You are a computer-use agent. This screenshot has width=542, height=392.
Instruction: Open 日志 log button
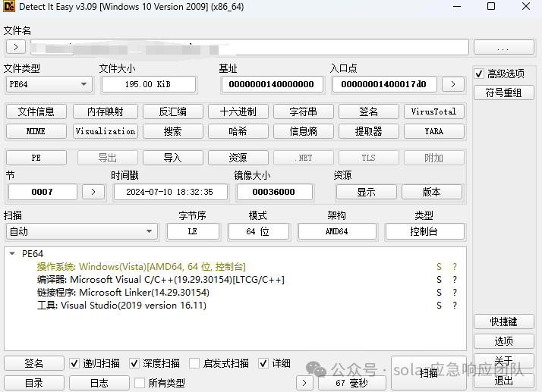point(99,383)
